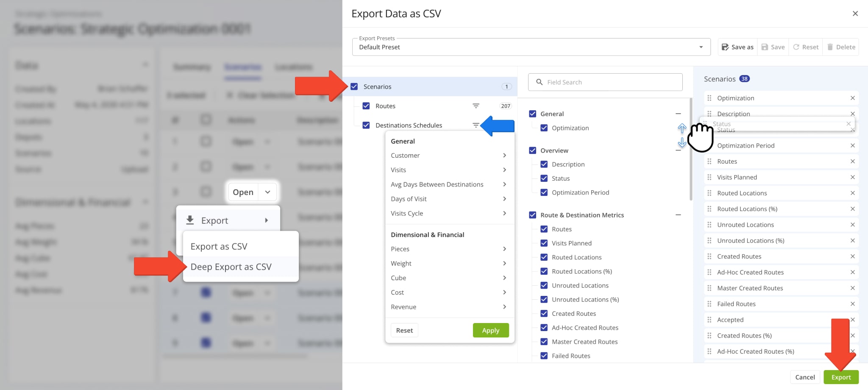Uncheck the Description field checkbox
868x390 pixels.
(544, 164)
